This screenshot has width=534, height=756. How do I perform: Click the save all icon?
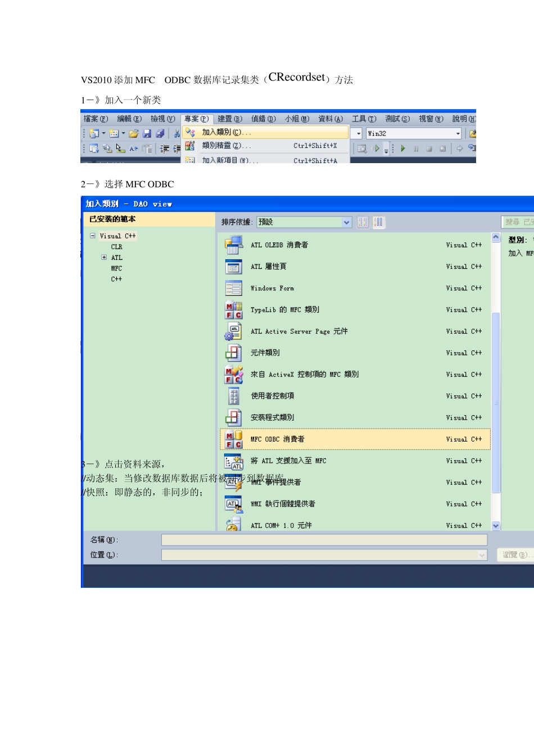[x=160, y=133]
